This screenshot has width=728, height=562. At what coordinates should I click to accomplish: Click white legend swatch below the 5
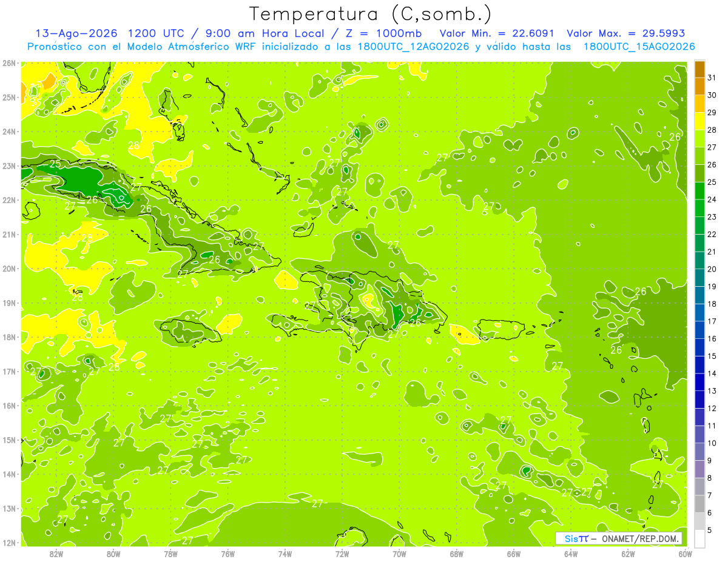(699, 538)
